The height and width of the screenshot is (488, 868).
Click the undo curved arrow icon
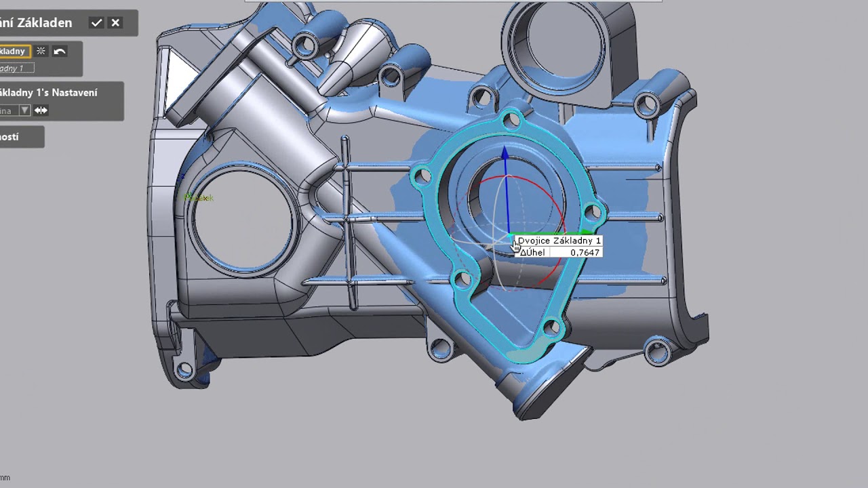pyautogui.click(x=60, y=52)
